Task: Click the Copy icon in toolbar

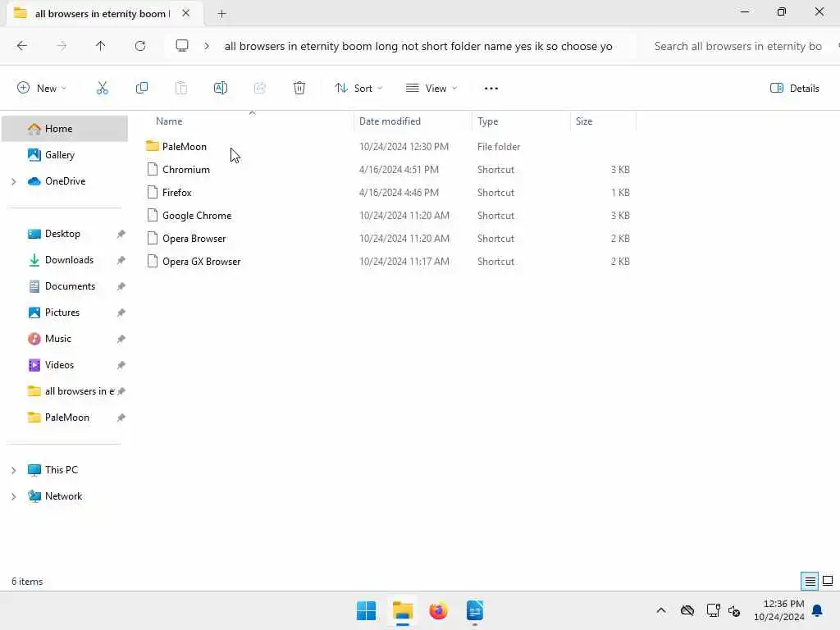Action: (x=142, y=89)
